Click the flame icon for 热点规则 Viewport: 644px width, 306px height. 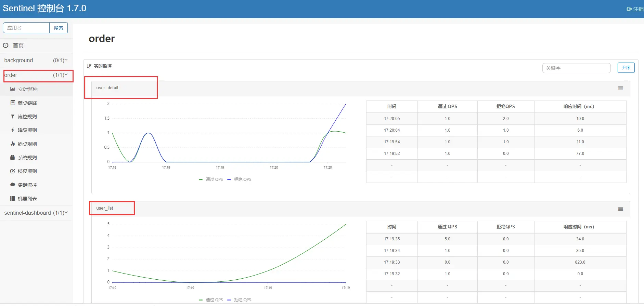click(13, 144)
